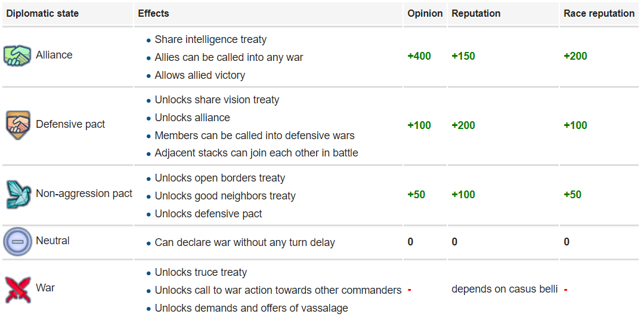Click the Non-aggression pact label text

(84, 193)
